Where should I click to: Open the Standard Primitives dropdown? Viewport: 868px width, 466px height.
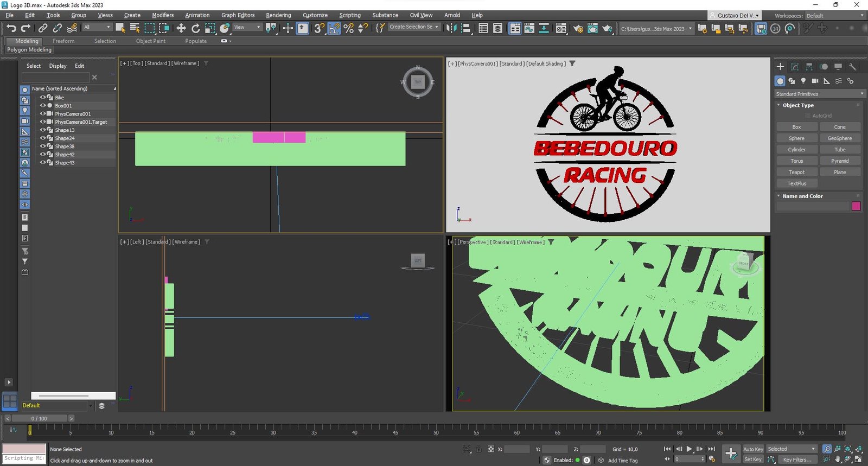point(819,94)
